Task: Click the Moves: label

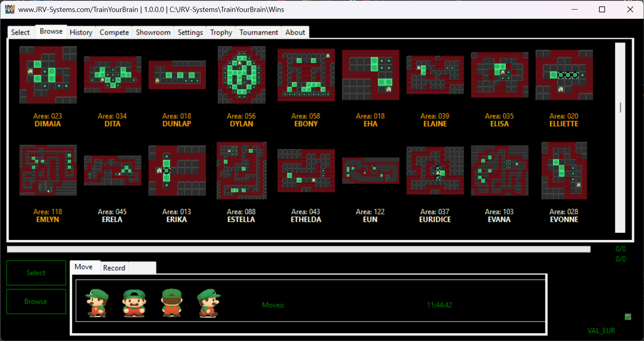Action: pyautogui.click(x=273, y=305)
